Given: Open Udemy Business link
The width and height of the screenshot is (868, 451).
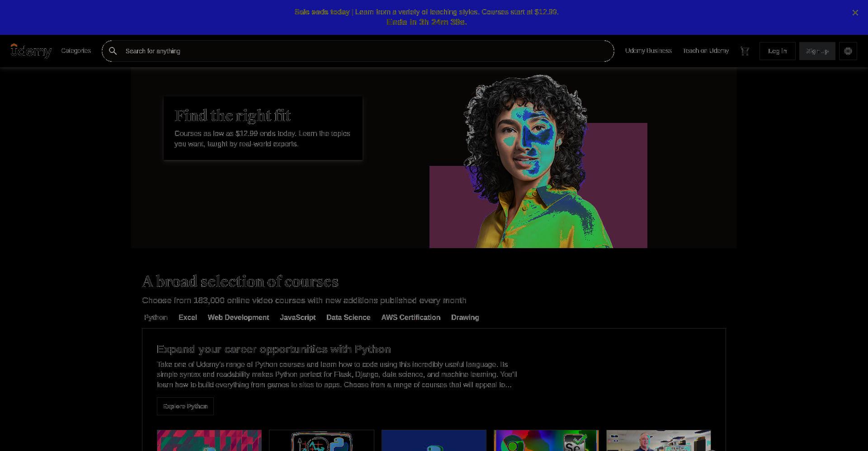Looking at the screenshot, I should [648, 51].
